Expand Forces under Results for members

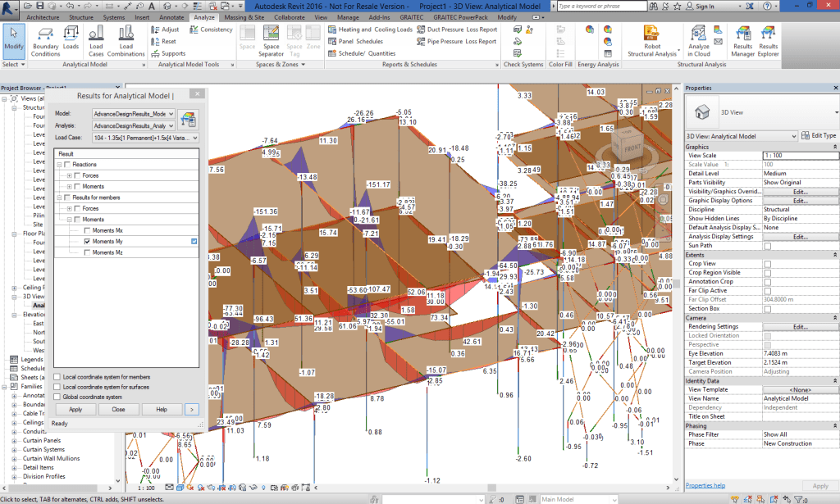70,208
